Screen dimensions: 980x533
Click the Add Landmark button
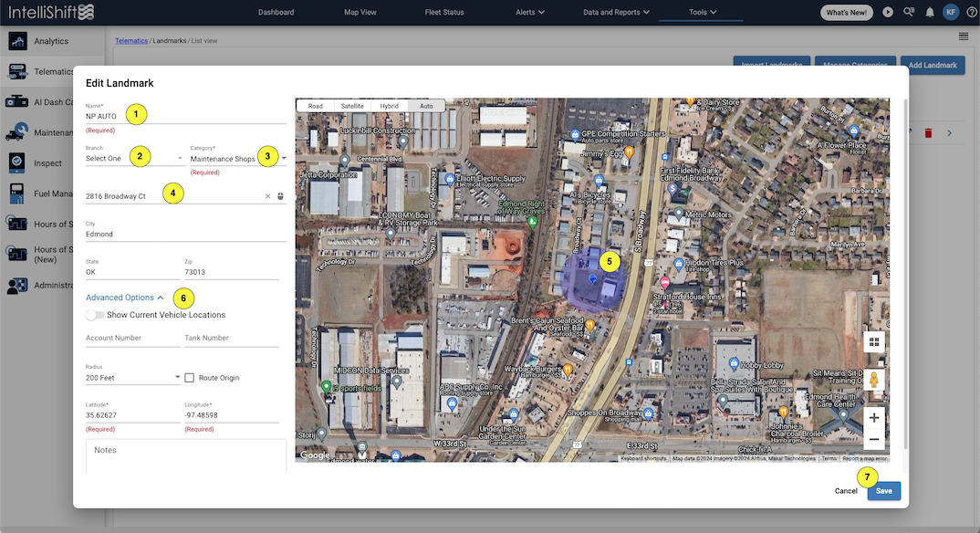(933, 65)
